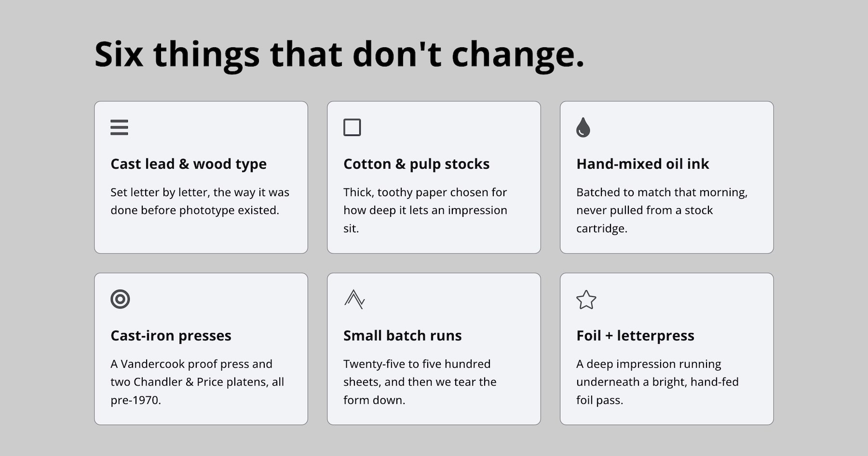Select the 'Small batch runs' heading
This screenshot has width=868, height=456.
click(402, 335)
